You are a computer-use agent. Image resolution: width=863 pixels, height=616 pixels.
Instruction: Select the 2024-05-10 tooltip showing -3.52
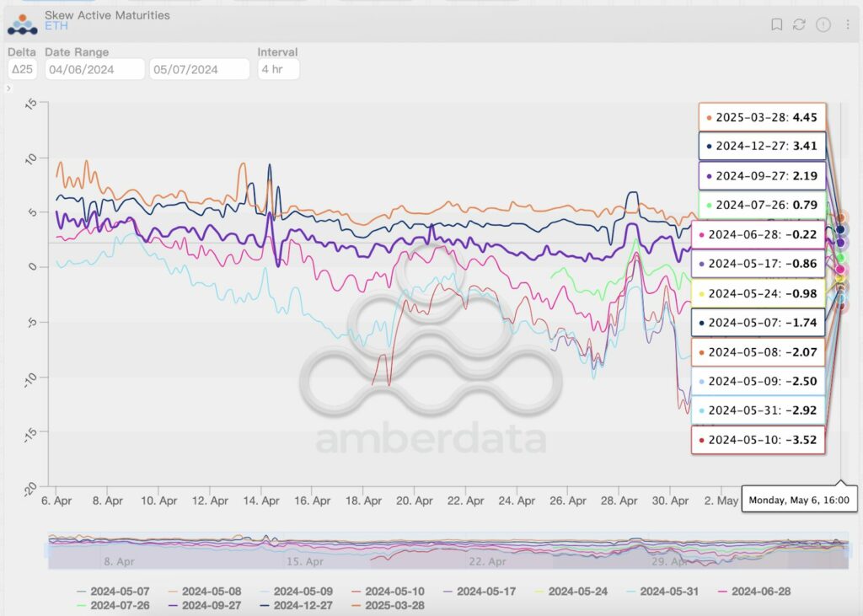[x=758, y=441]
